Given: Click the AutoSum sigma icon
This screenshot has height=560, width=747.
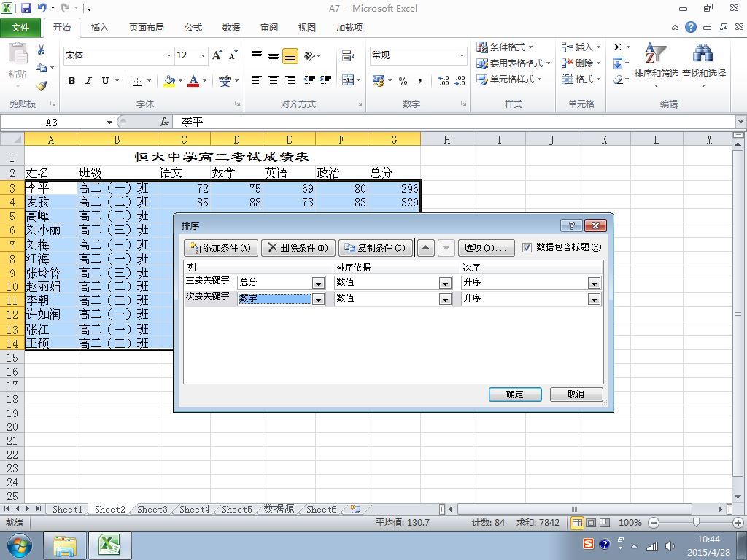Looking at the screenshot, I should pos(617,47).
